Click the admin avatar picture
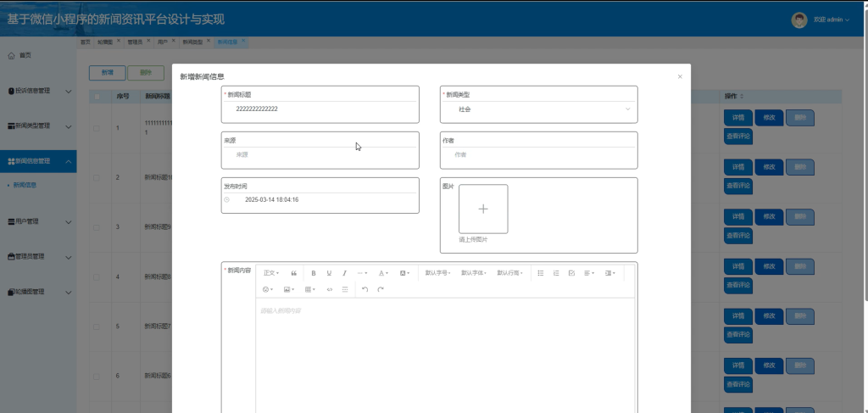 [x=798, y=20]
